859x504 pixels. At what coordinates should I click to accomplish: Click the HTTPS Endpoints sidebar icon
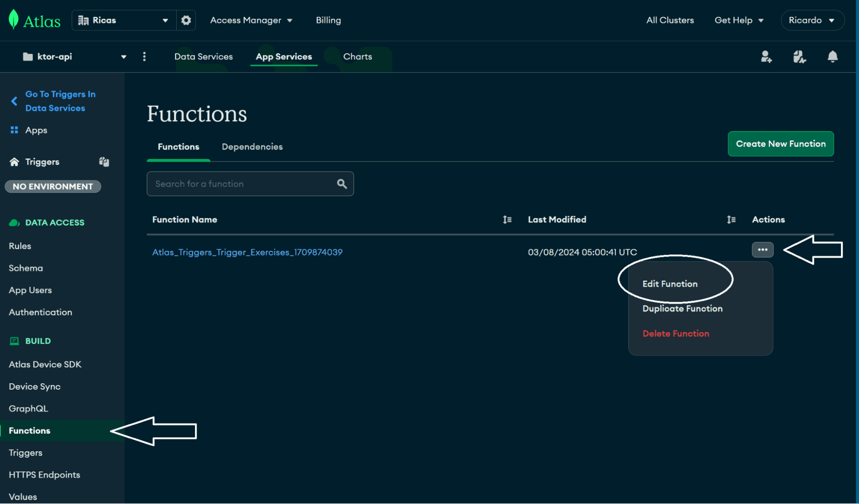coord(44,474)
